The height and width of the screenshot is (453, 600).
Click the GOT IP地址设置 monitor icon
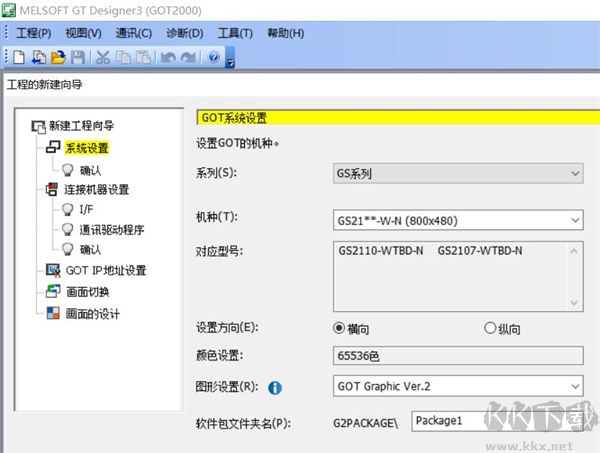click(53, 270)
